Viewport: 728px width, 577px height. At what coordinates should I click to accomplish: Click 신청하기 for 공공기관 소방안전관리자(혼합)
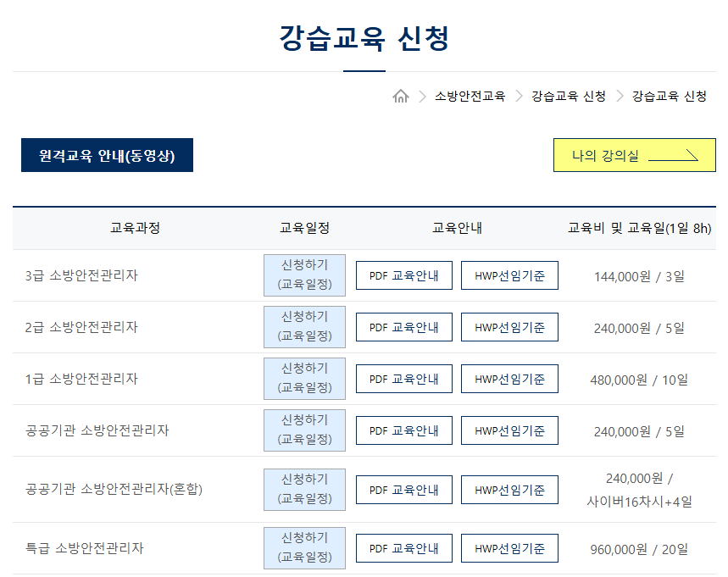tap(304, 490)
